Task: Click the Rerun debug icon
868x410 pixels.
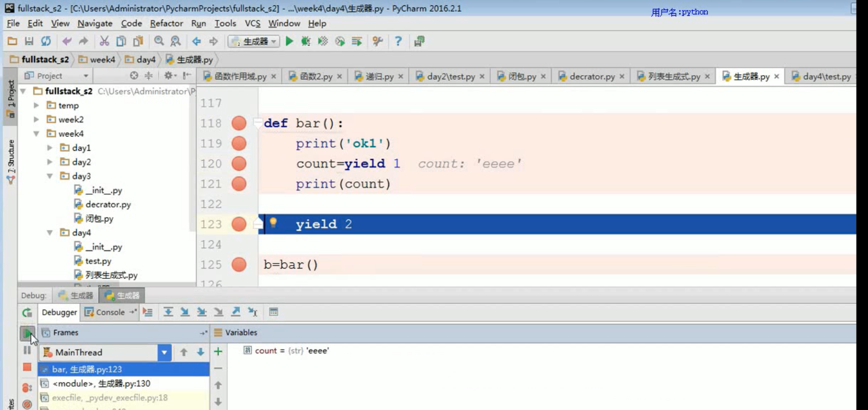Action: click(27, 313)
